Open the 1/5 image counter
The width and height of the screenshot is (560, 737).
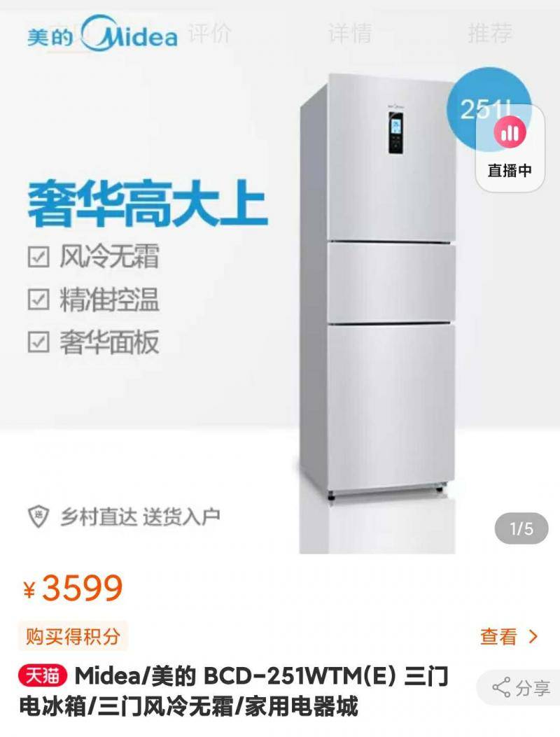521,529
